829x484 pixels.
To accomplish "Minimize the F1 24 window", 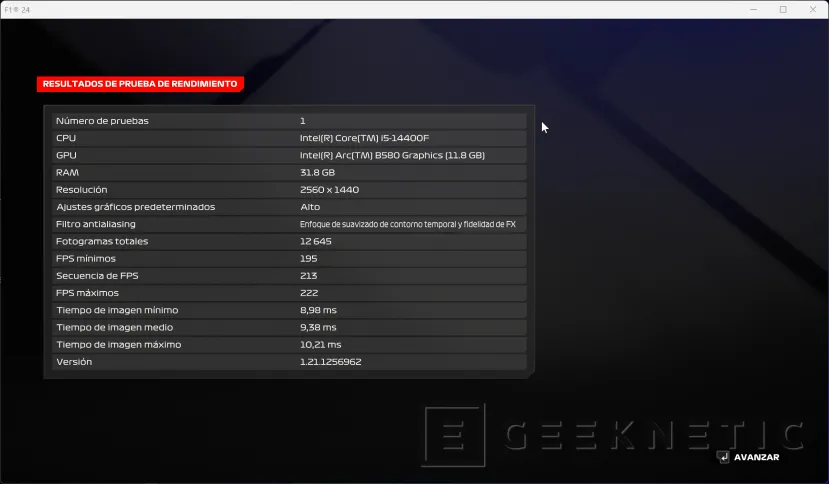I will (x=753, y=10).
